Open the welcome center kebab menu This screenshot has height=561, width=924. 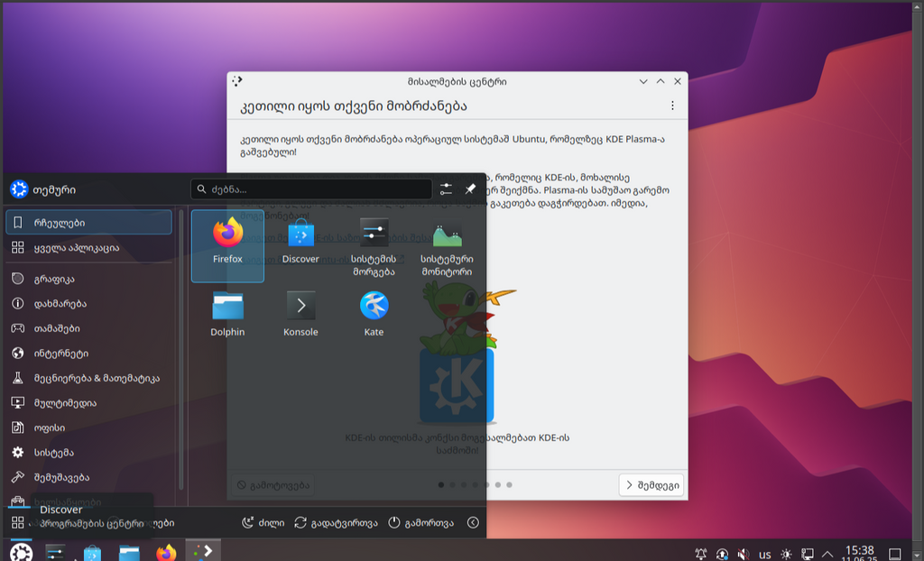pos(672,106)
